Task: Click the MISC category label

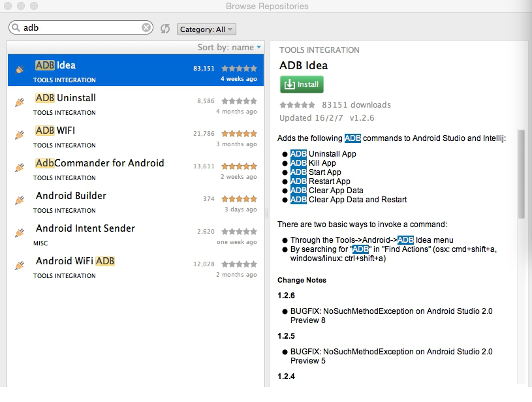Action: click(40, 243)
